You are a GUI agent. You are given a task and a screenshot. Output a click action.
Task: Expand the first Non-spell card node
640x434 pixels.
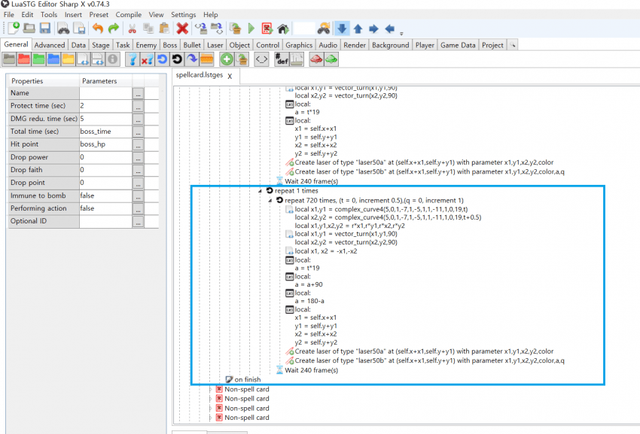211,389
